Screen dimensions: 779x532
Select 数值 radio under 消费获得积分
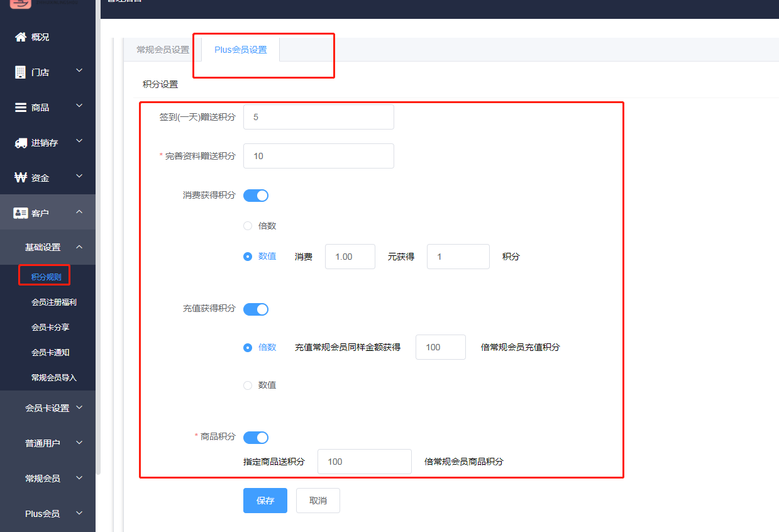248,257
